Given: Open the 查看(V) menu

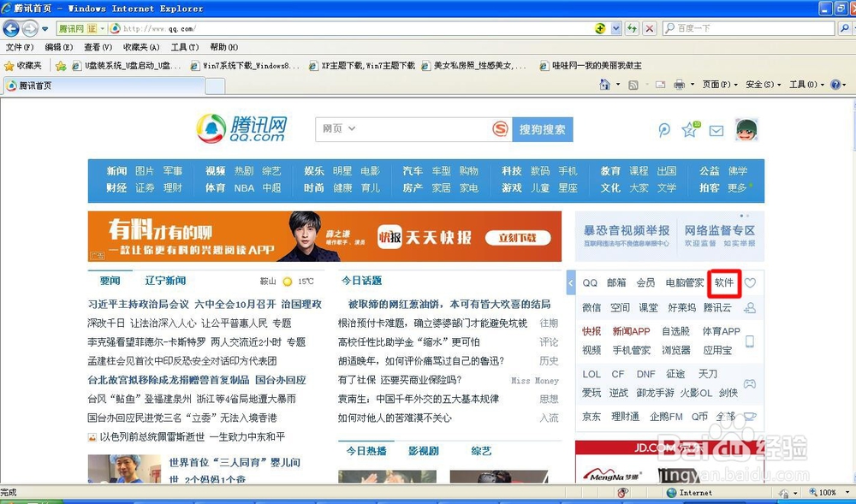Looking at the screenshot, I should [x=98, y=47].
